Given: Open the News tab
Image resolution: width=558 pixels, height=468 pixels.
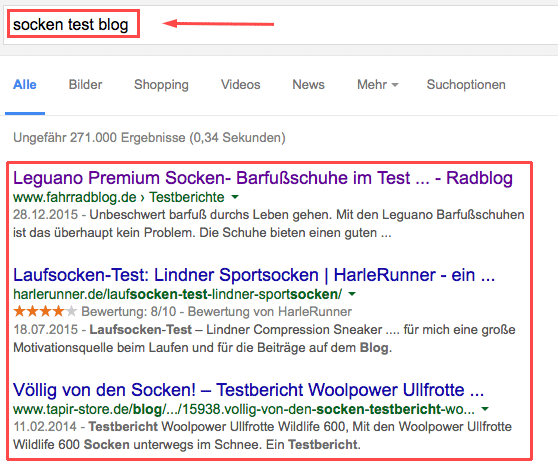Looking at the screenshot, I should click(309, 85).
